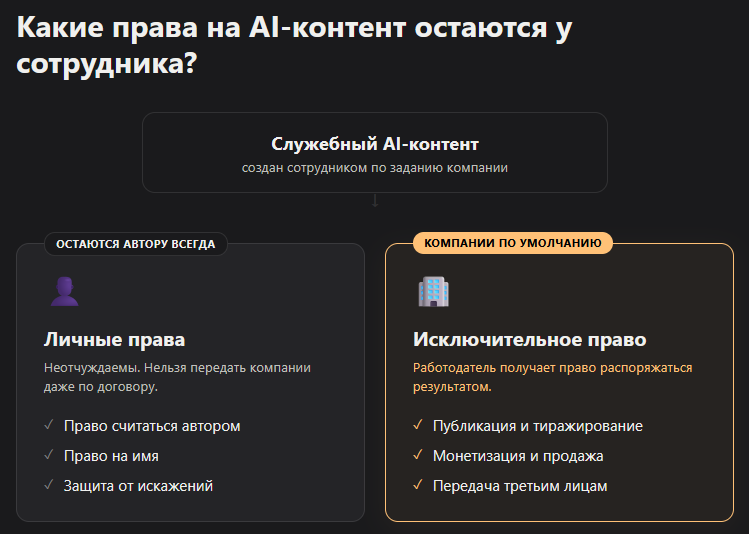The image size is (749, 534).
Task: Click the checkmark beside 'Защита от искажений'
Action: tap(49, 485)
